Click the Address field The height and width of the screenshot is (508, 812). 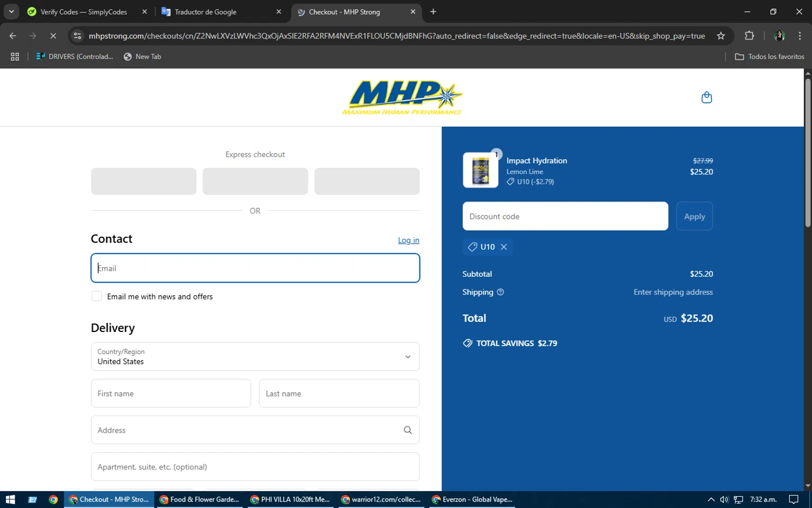[255, 430]
